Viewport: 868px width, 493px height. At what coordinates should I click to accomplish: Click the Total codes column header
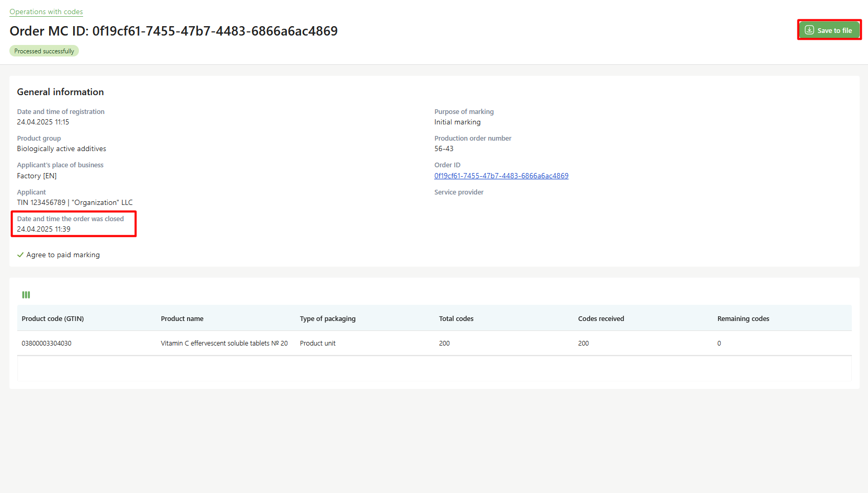(456, 318)
